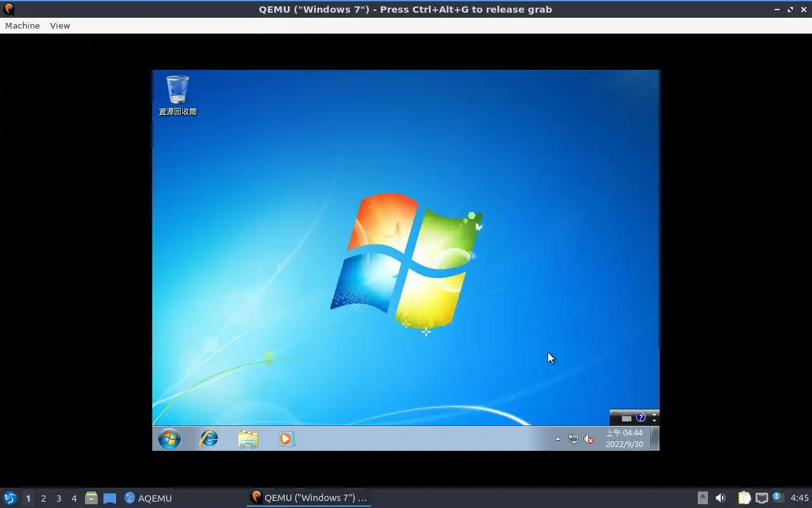Open the Windows clock showing 04:44
Image resolution: width=812 pixels, height=508 pixels.
coord(624,439)
